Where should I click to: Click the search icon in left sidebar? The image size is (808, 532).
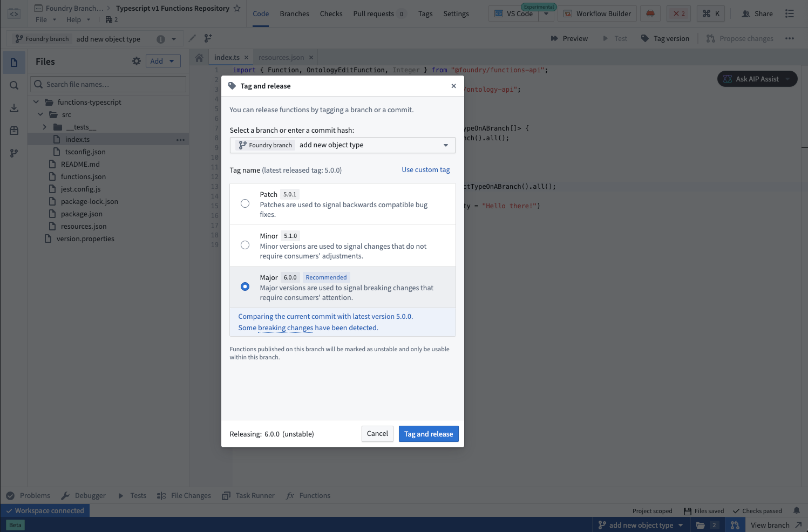[x=14, y=85]
